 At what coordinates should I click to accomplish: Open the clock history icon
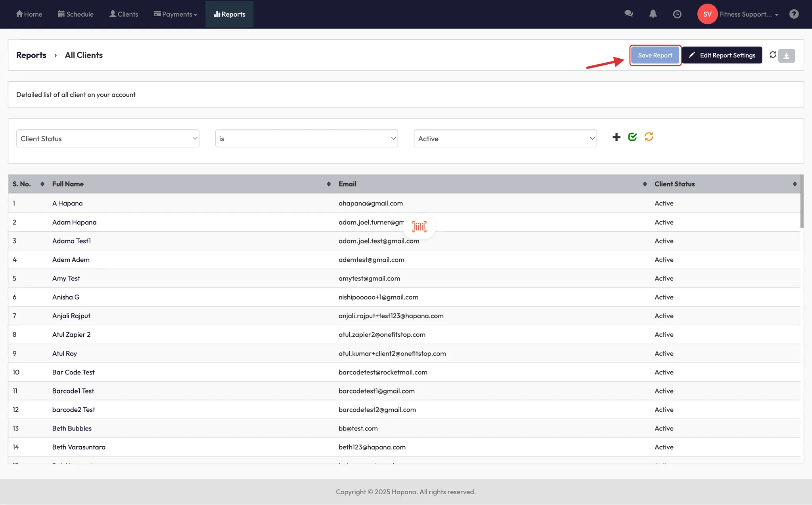(x=677, y=14)
